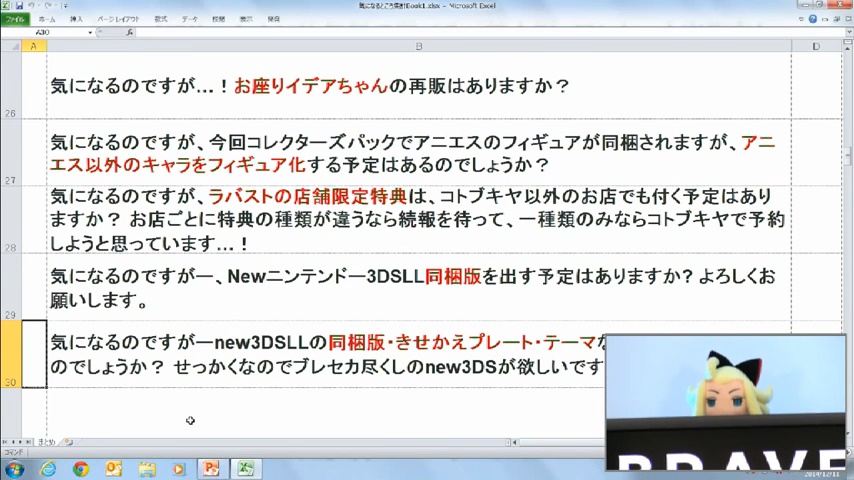Screen dimensions: 854x480
Task: Switch to the ホーム ribbon tab
Action: pyautogui.click(x=47, y=19)
